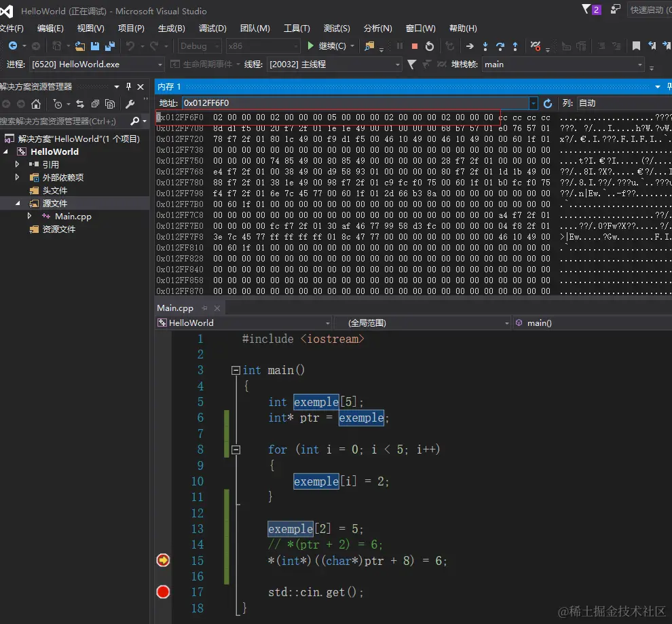This screenshot has height=624, width=672.
Task: Select the 头文件 folder in Solution Explorer
Action: tap(54, 190)
